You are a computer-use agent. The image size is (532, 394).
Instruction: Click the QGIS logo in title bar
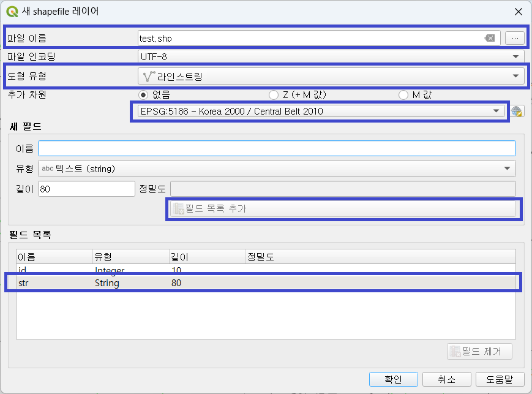pyautogui.click(x=12, y=12)
